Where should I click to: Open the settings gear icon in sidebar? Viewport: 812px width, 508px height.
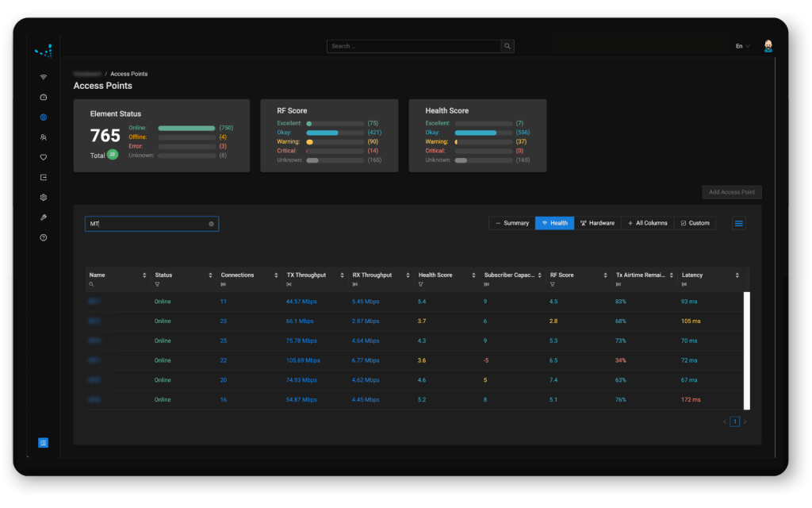tap(44, 197)
